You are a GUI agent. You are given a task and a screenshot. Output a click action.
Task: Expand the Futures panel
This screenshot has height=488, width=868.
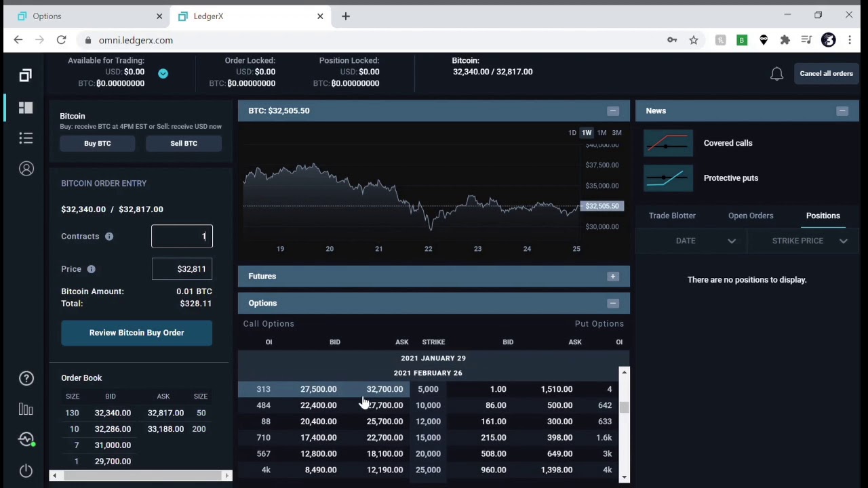pos(613,277)
